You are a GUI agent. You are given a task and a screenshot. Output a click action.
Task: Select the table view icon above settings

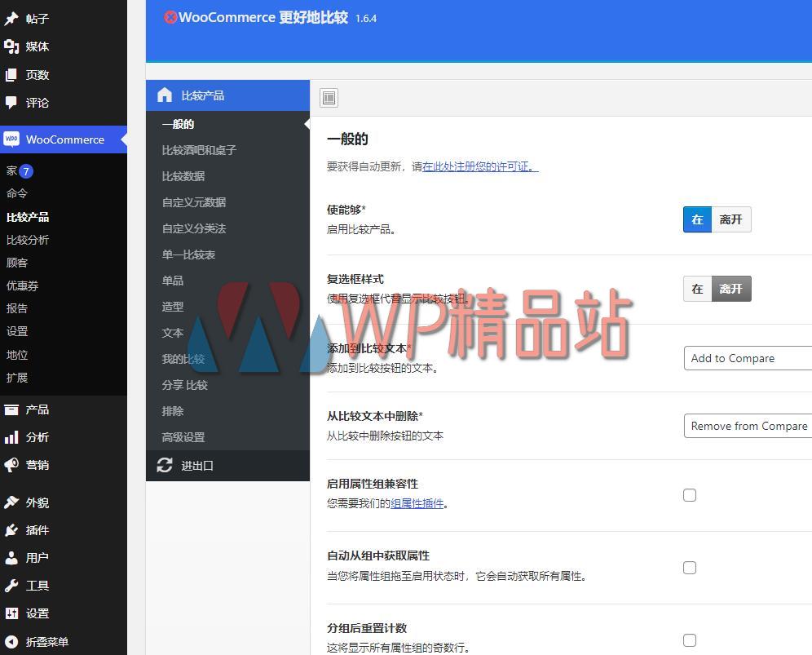329,97
